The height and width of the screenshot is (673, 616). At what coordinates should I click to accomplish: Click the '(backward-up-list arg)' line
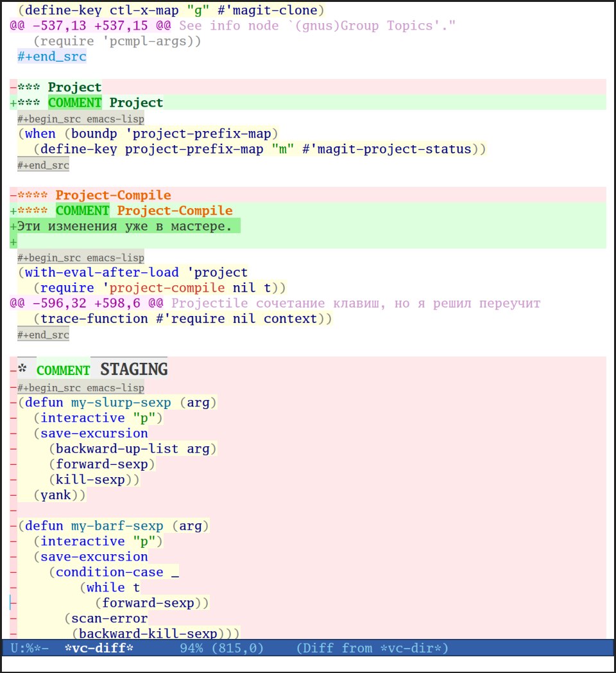[x=133, y=449]
